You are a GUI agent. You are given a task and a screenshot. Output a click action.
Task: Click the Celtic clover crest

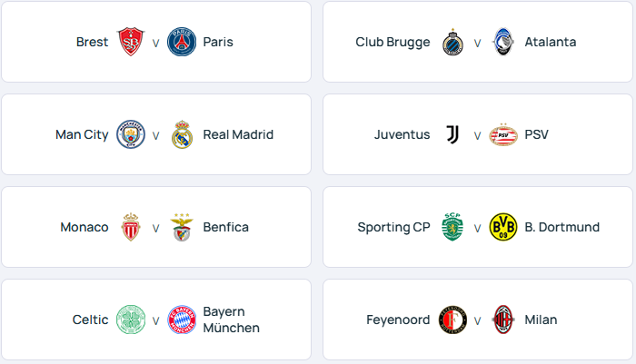tap(131, 320)
